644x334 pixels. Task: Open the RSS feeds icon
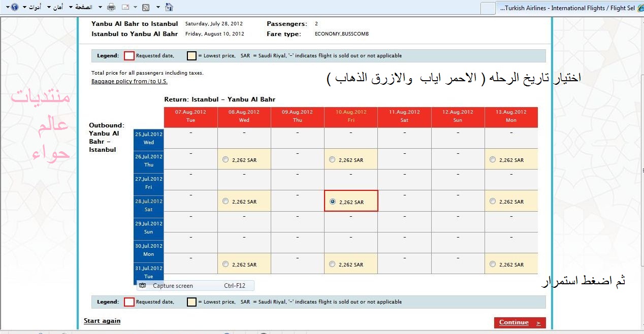146,7
